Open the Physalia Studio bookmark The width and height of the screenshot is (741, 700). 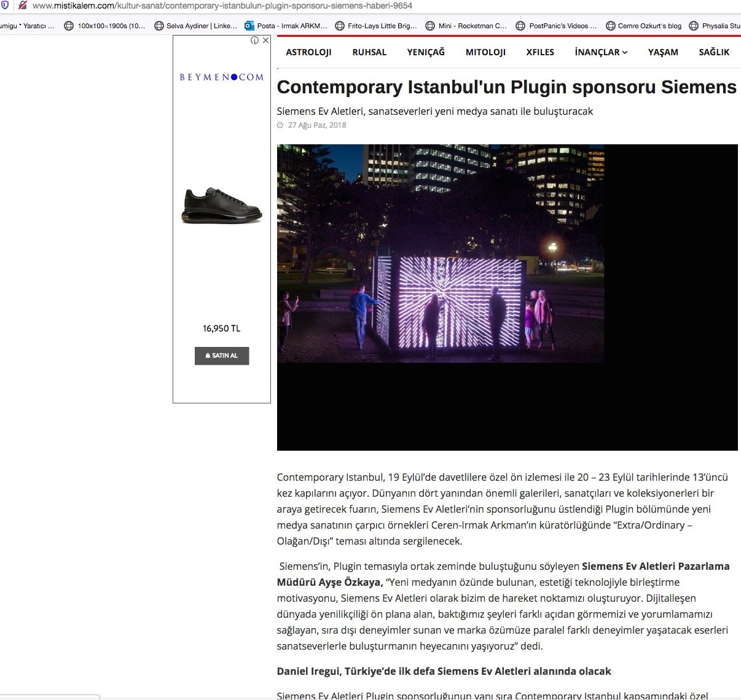[715, 26]
